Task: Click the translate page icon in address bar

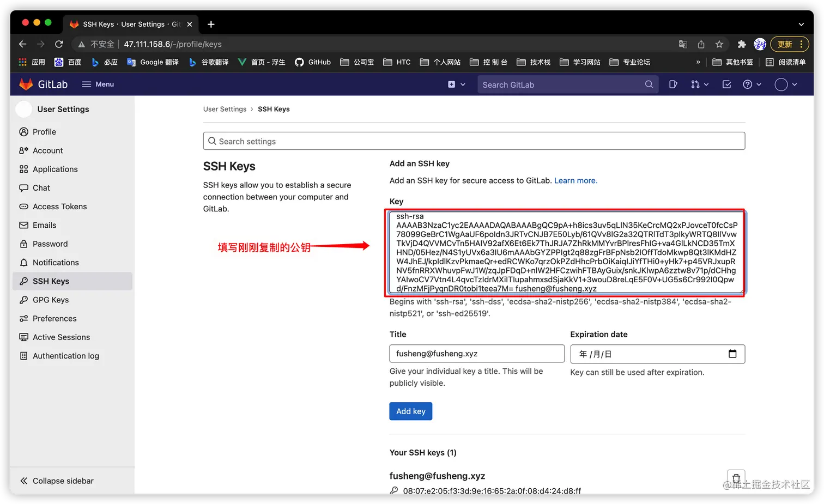Action: click(x=683, y=44)
